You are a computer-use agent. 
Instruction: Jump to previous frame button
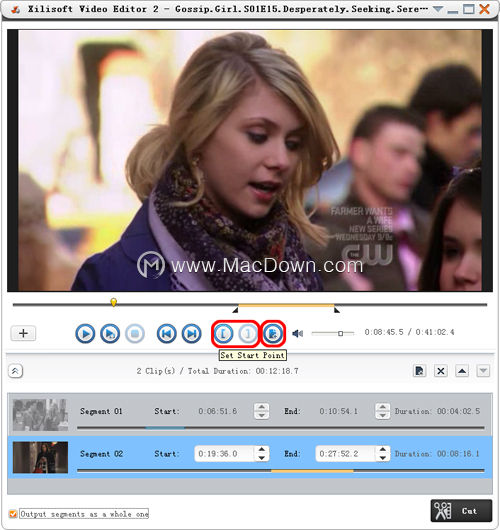(x=167, y=334)
